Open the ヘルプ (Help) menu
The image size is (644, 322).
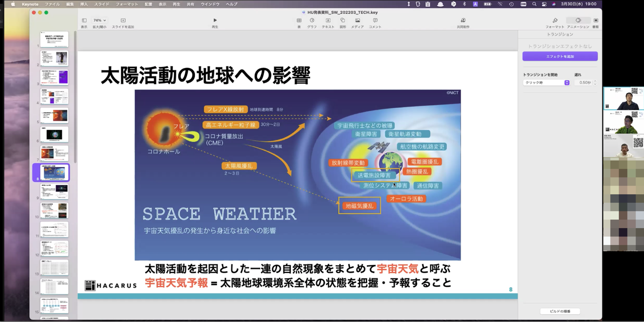coord(232,4)
